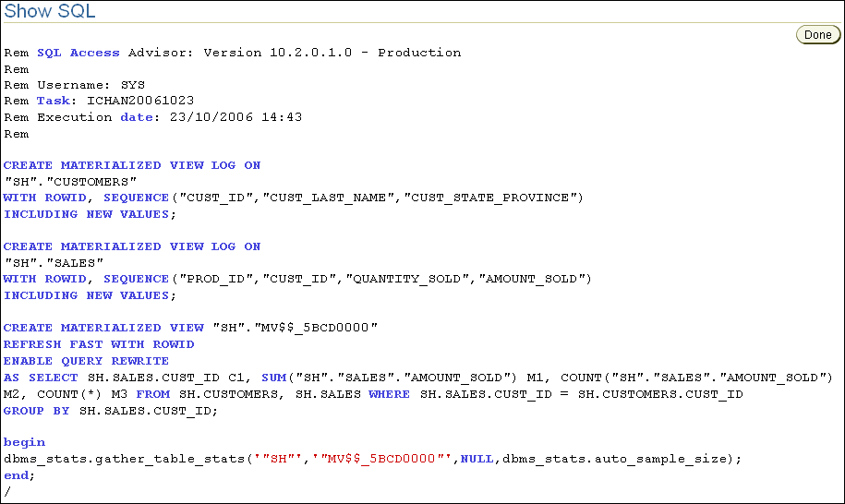
Task: Click the first CREATE MATERIALIZED VIEW LOG ON
Action: (132, 165)
